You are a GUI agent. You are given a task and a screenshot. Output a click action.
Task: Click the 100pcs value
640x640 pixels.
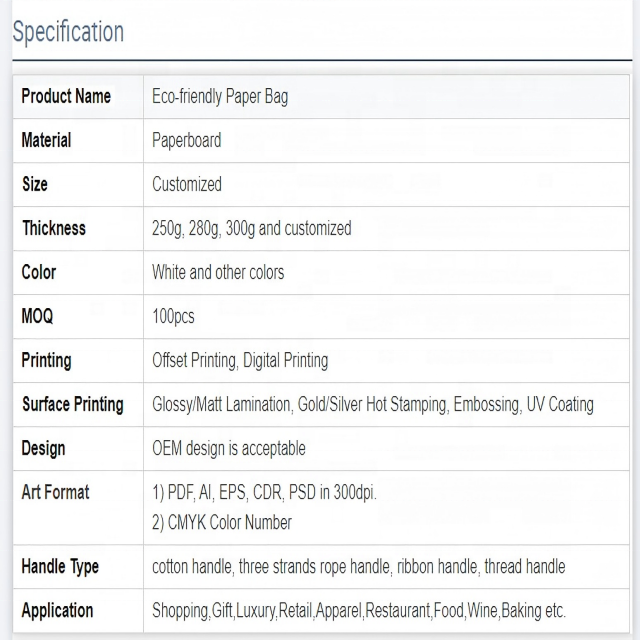(x=173, y=317)
